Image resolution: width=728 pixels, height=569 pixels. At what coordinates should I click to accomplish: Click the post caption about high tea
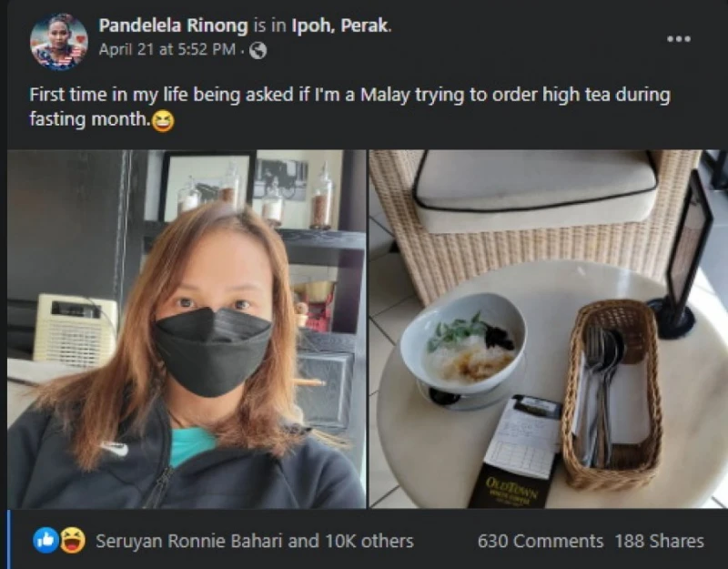[349, 107]
